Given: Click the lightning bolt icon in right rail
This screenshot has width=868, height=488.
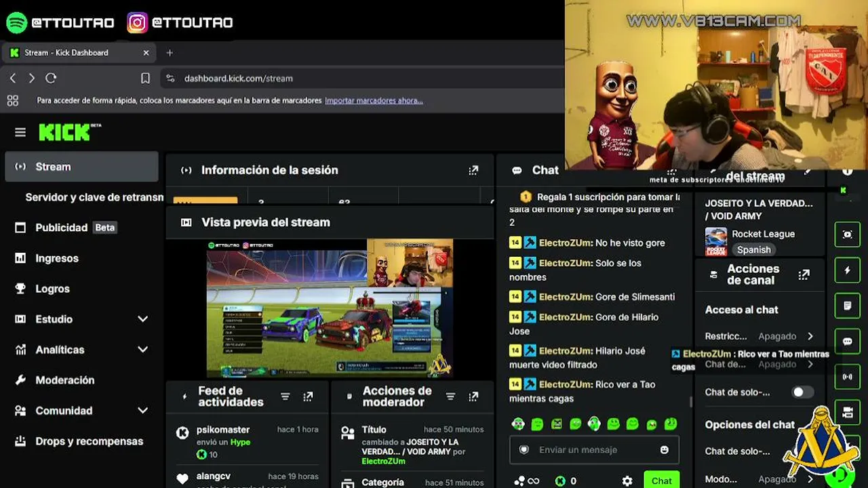Looking at the screenshot, I should click(847, 270).
